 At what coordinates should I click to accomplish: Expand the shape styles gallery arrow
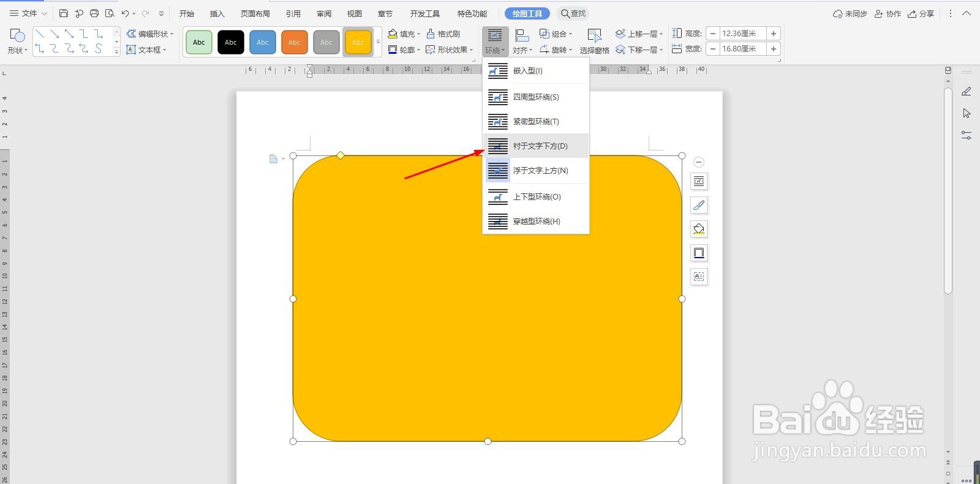coord(378,42)
